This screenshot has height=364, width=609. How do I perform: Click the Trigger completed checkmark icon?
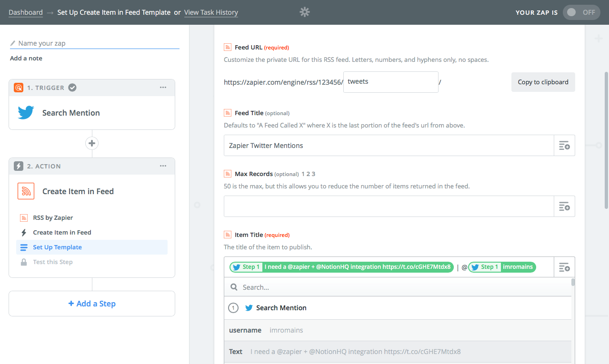(72, 88)
